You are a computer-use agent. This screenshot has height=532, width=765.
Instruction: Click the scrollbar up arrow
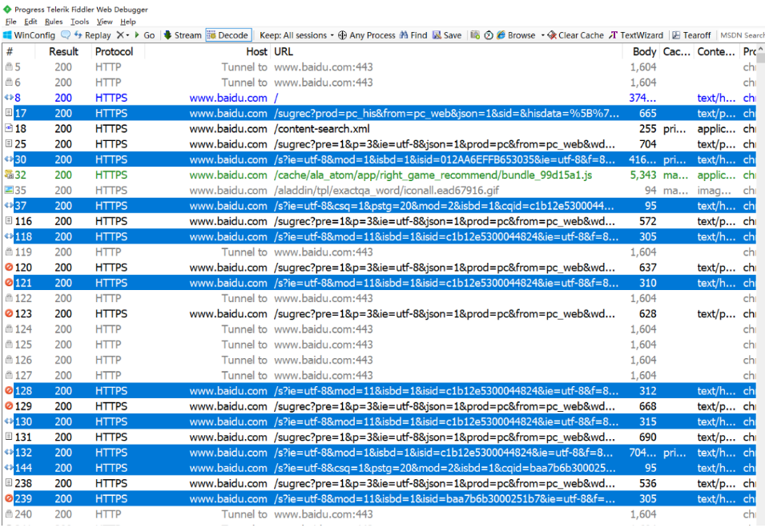click(761, 50)
